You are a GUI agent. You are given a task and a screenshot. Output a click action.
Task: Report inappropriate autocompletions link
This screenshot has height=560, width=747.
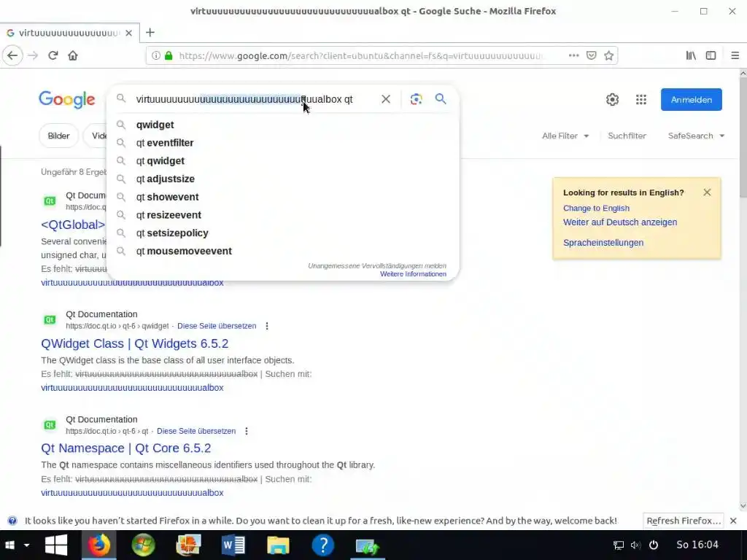[x=377, y=265]
